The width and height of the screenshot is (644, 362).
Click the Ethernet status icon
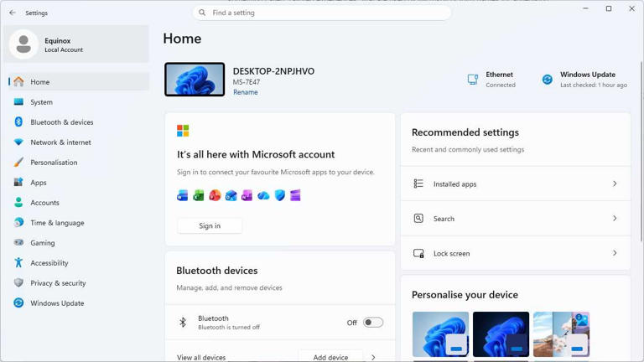tap(473, 80)
